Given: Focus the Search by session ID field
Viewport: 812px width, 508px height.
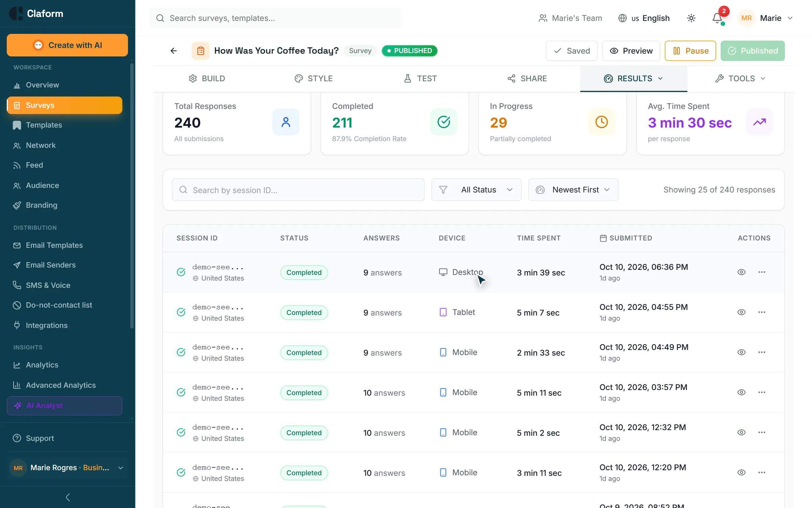Looking at the screenshot, I should pyautogui.click(x=298, y=190).
